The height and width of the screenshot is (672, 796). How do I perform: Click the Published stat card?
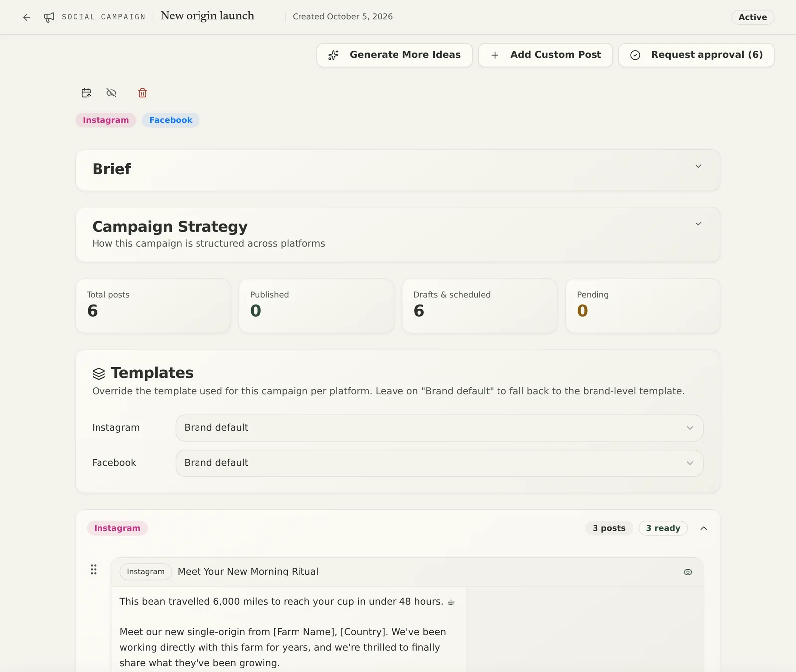(x=316, y=305)
